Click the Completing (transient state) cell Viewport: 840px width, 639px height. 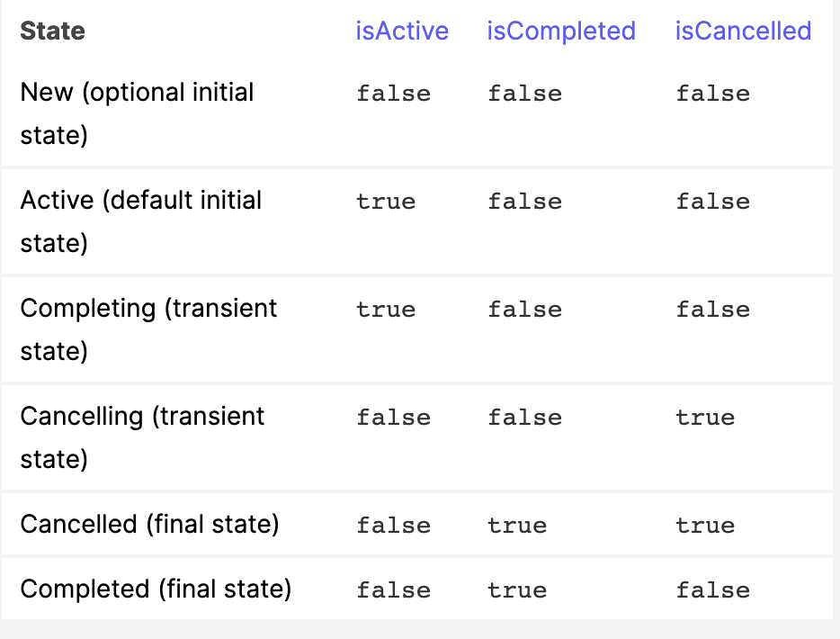148,329
